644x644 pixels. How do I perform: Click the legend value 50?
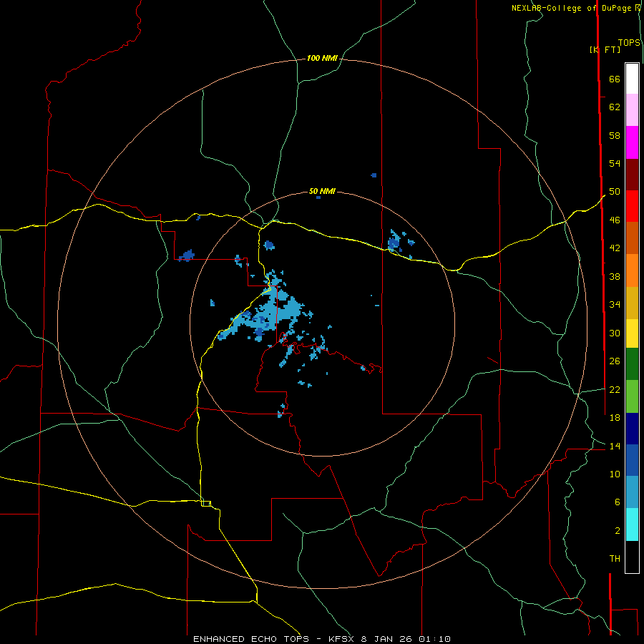click(615, 192)
